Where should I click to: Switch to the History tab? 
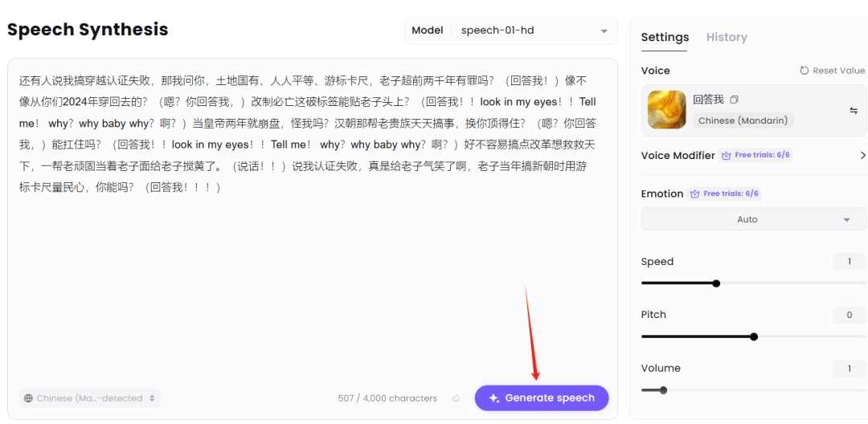pyautogui.click(x=727, y=37)
